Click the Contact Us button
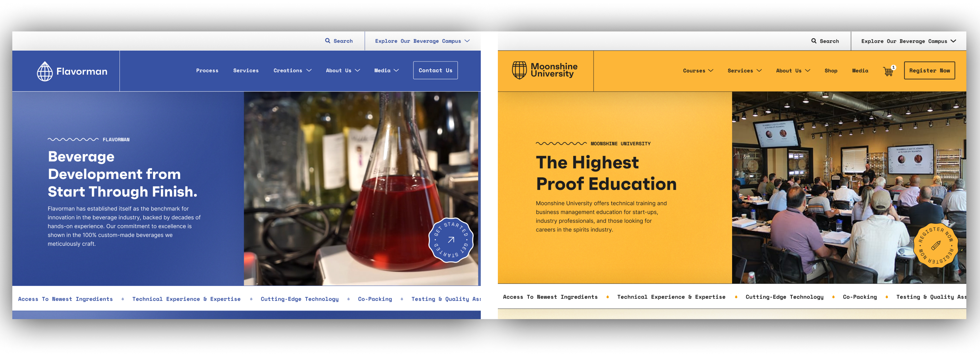The image size is (980, 356). (x=435, y=70)
